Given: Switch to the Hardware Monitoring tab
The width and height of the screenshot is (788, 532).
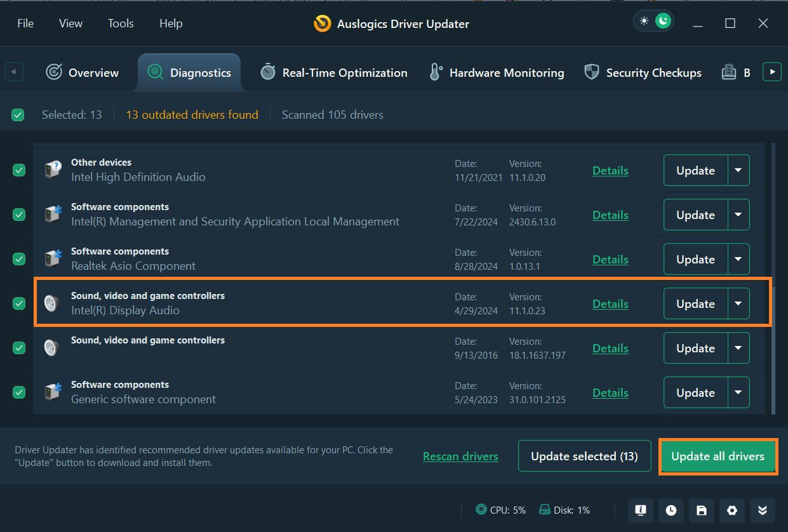Looking at the screenshot, I should (497, 72).
